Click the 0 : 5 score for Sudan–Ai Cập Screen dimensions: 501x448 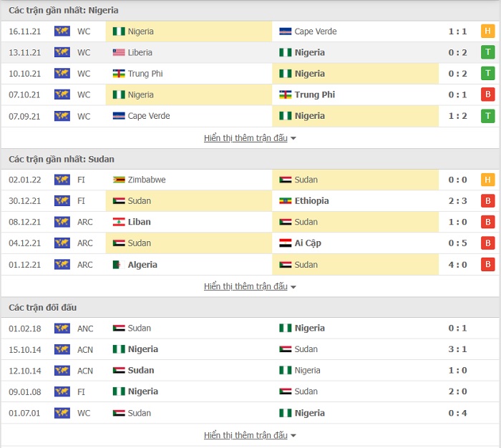[x=457, y=243]
